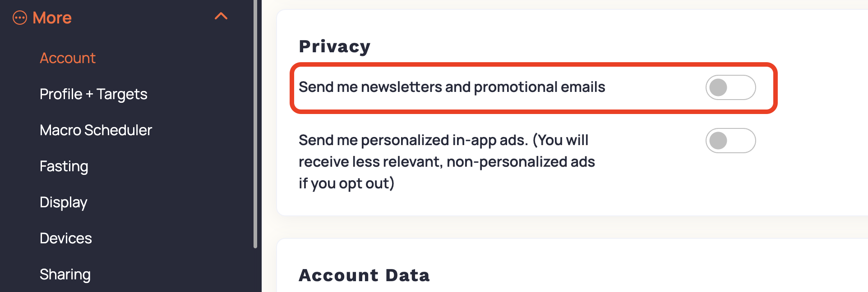Enable newsletters and promotional emails toggle

point(731,87)
